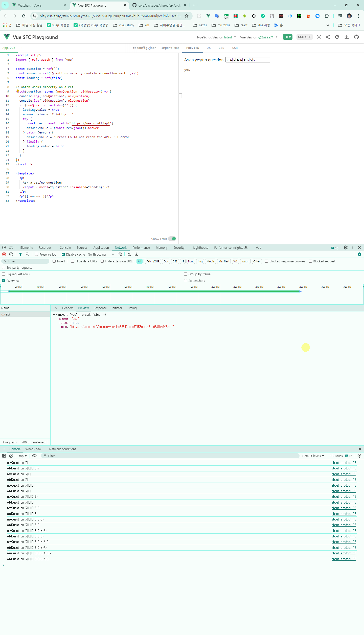Toggle SSR OFF button
Screen dimensions: 364x635
(x=304, y=37)
